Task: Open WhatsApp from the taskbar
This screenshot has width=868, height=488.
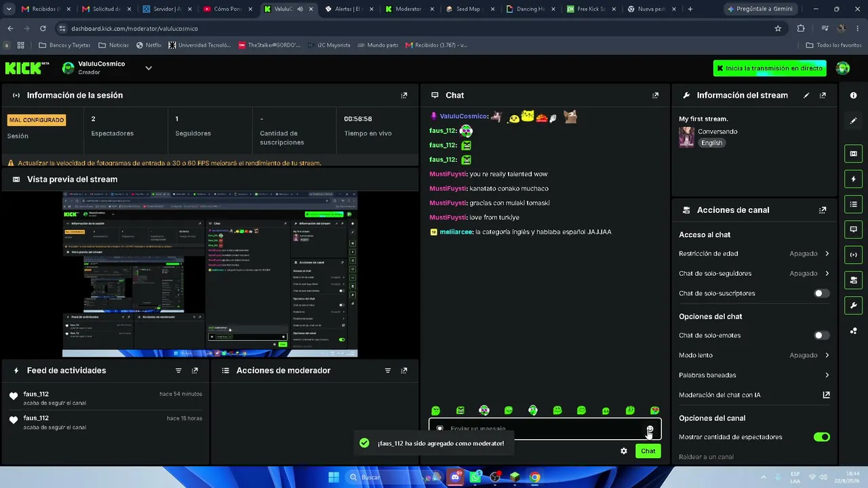Action: 475,477
